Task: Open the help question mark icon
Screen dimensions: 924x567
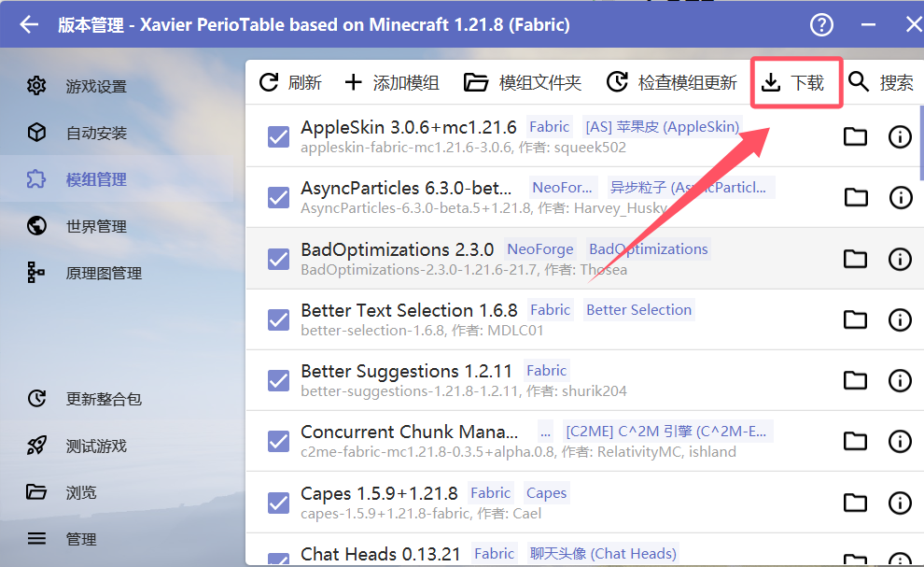Action: 821,25
